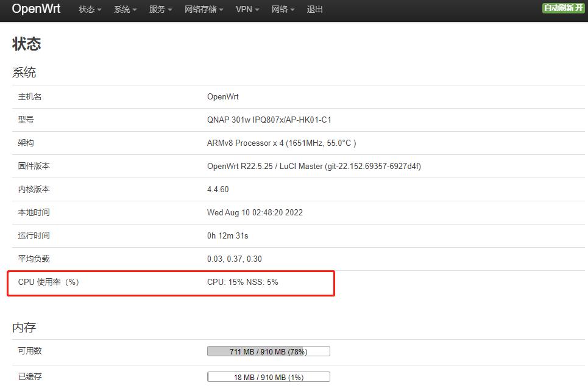Expand the 状态 menu
588x388 pixels.
[x=90, y=9]
